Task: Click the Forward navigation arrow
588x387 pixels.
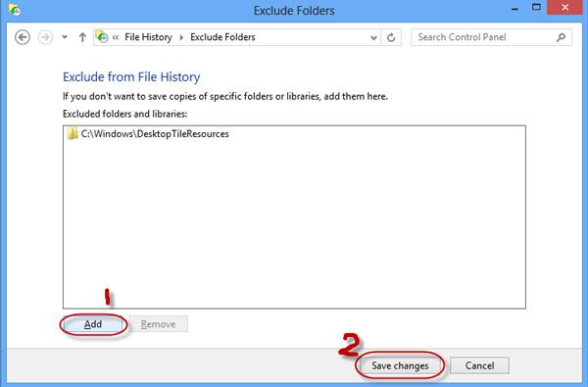Action: tap(45, 37)
